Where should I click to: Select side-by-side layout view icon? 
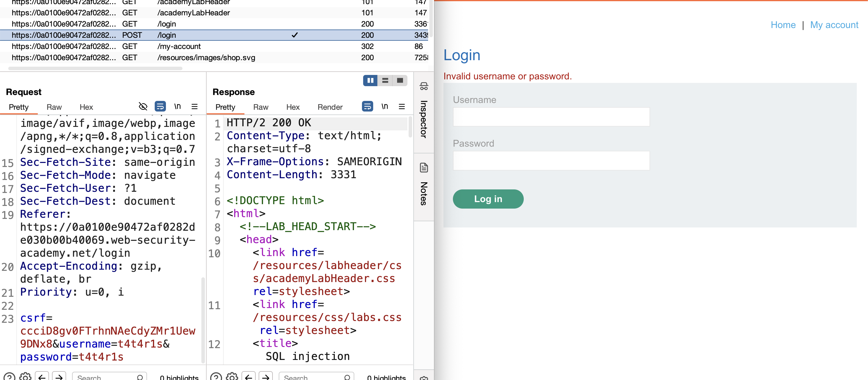point(370,81)
